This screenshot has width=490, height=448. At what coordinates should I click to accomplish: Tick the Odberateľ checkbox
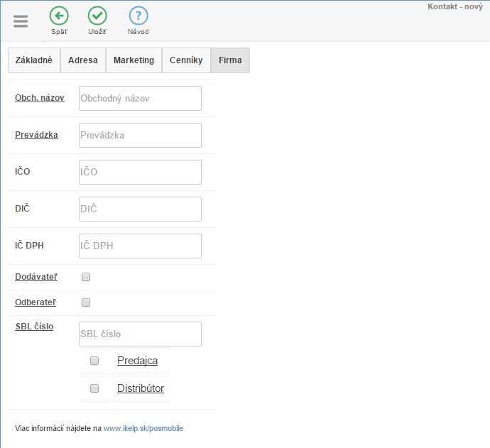point(86,302)
